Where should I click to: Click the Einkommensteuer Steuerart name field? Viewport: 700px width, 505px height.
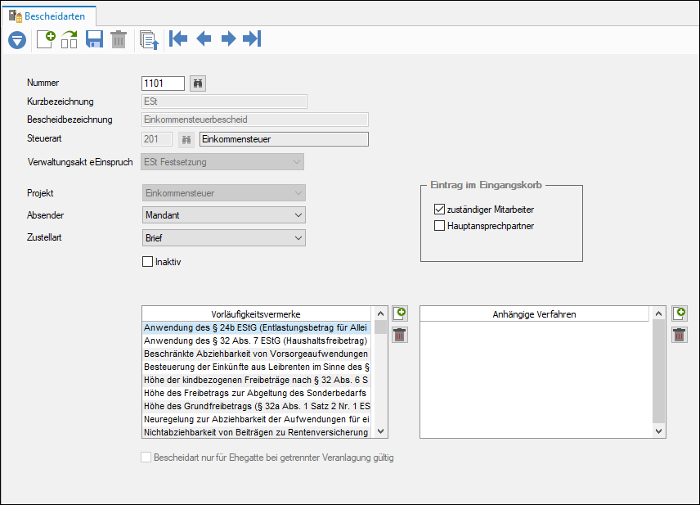tap(284, 139)
